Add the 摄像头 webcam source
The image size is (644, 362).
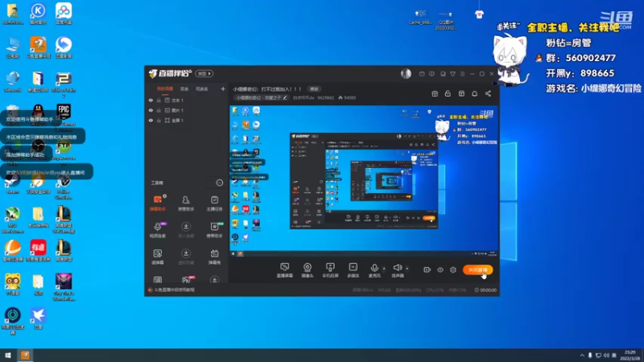(308, 270)
